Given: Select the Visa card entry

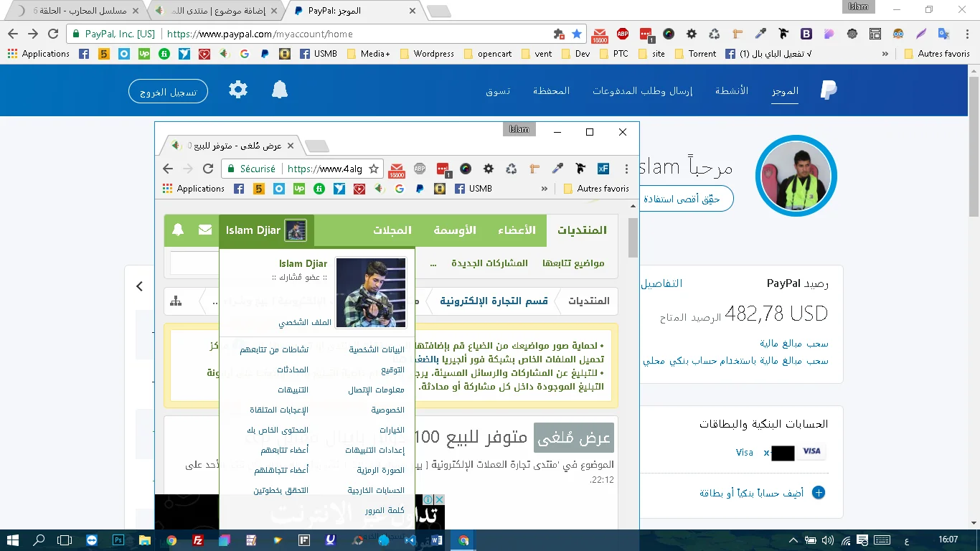Looking at the screenshot, I should point(779,452).
